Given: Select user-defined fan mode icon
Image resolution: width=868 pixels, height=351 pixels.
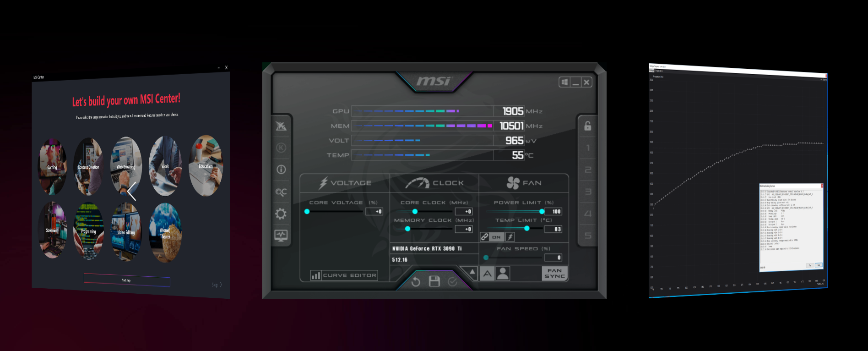Looking at the screenshot, I should 503,274.
